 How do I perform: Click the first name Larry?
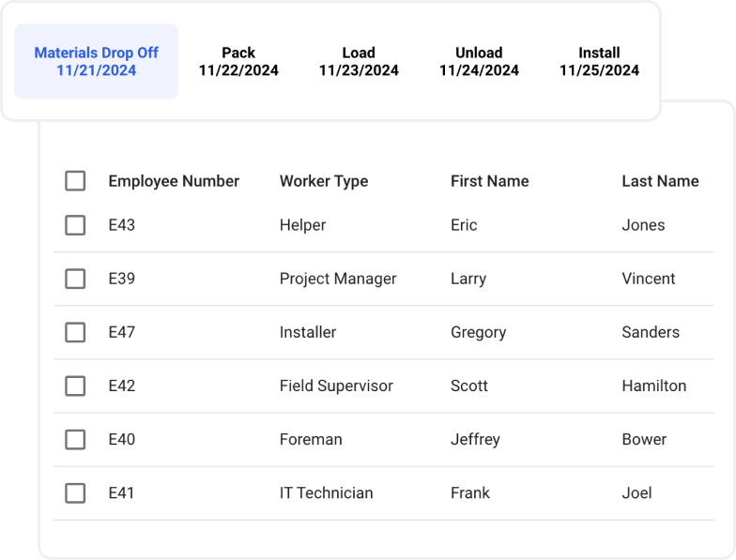tap(468, 279)
